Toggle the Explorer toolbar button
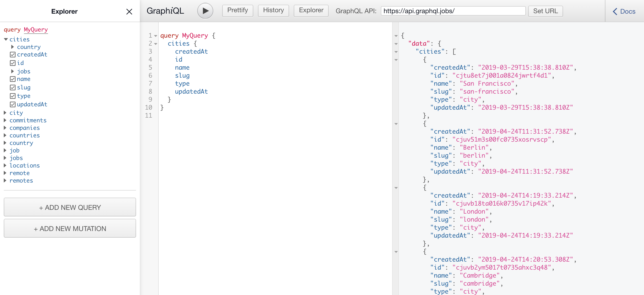 click(311, 11)
